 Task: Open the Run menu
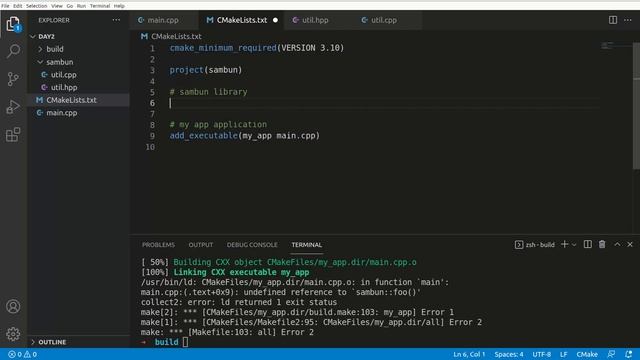click(x=82, y=6)
